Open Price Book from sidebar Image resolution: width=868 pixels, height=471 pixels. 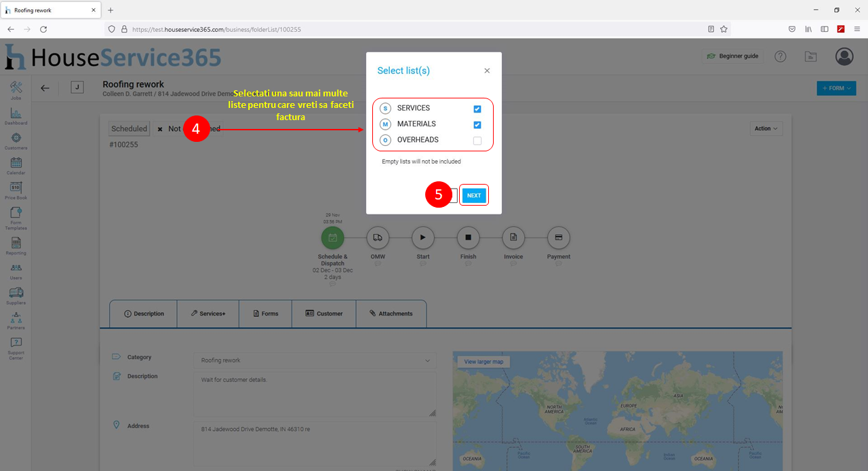pos(16,190)
